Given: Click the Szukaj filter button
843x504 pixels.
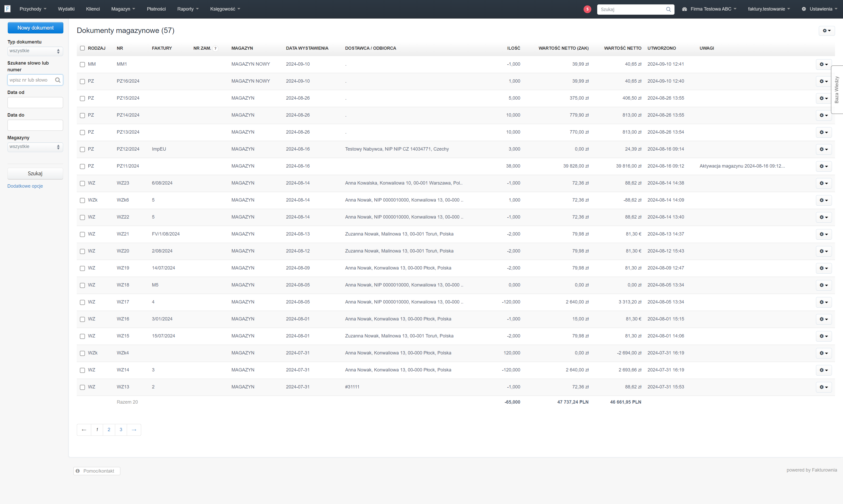Looking at the screenshot, I should [x=35, y=173].
